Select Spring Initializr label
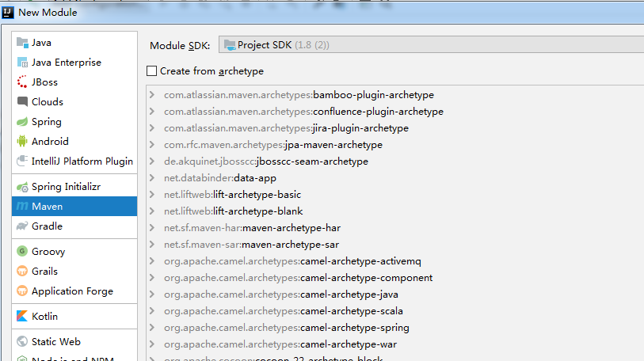 pos(66,187)
